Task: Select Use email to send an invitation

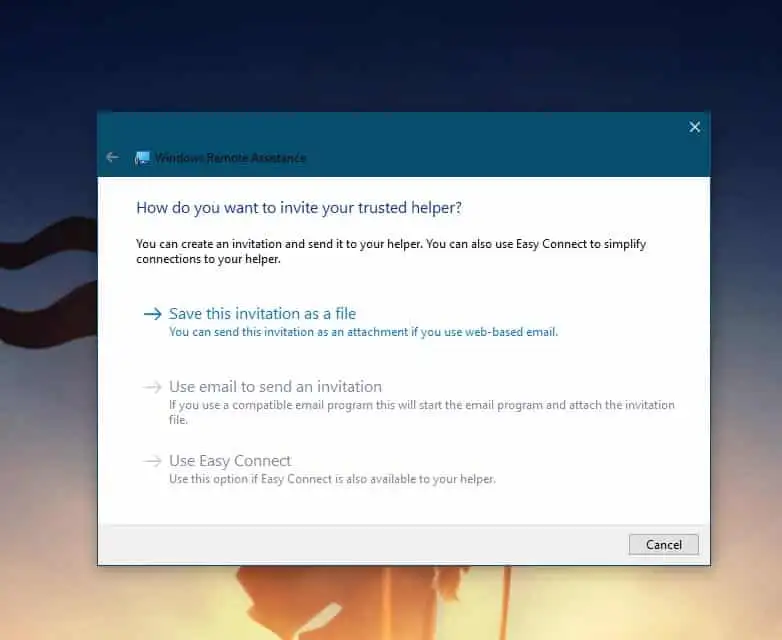Action: [x=275, y=387]
